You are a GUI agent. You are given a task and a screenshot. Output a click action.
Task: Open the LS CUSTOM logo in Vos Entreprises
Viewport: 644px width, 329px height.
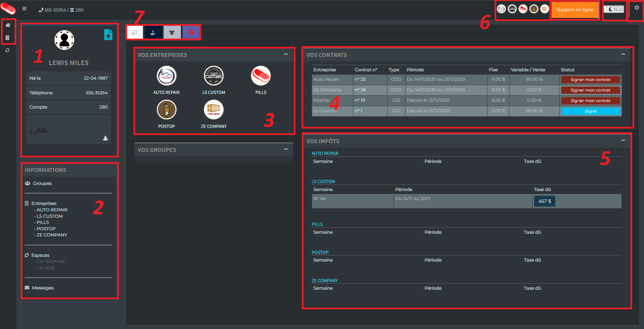(x=214, y=76)
